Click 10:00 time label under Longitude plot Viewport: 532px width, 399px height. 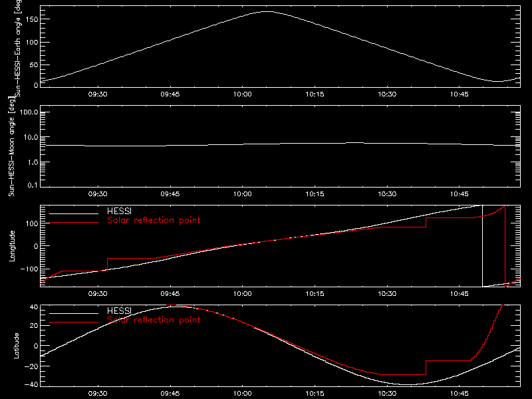[x=242, y=293]
